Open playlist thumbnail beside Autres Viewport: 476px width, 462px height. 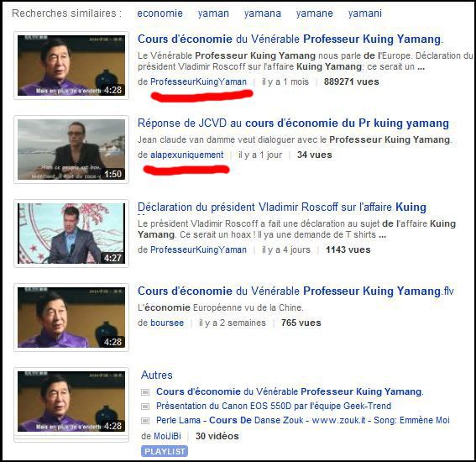point(71,402)
